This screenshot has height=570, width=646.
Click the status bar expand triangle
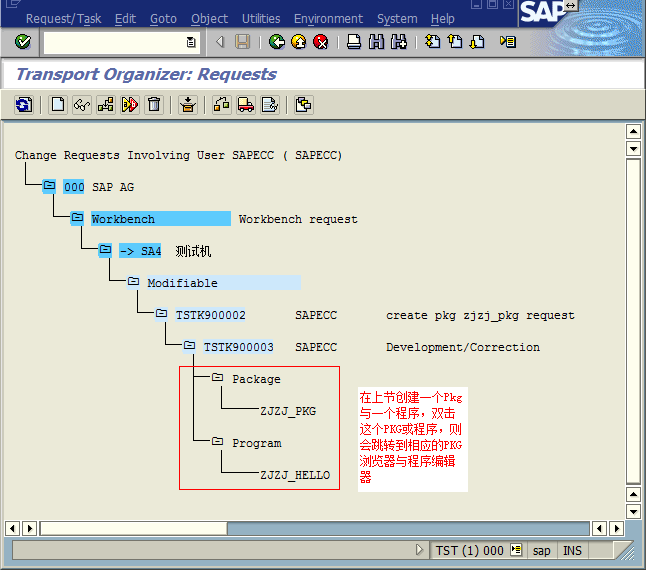419,550
